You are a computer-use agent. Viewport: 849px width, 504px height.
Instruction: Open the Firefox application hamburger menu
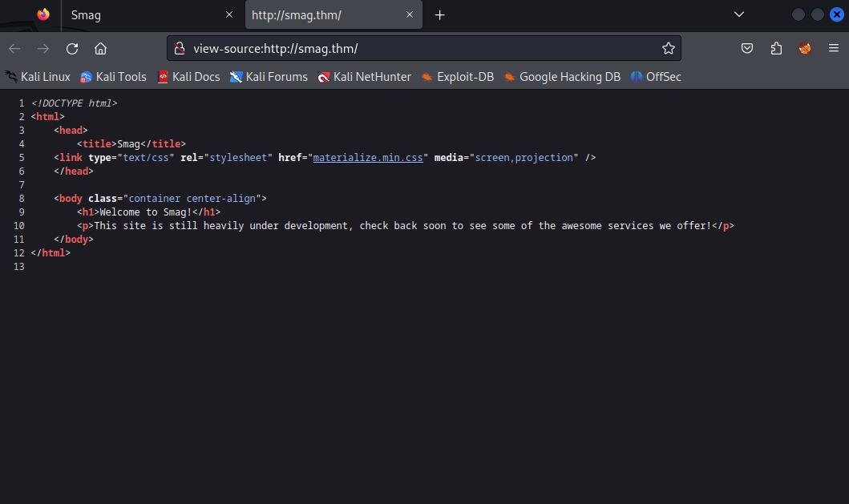pyautogui.click(x=834, y=48)
